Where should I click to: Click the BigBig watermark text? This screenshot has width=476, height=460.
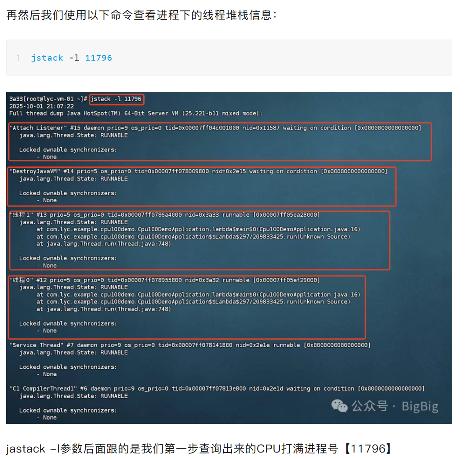(x=420, y=406)
